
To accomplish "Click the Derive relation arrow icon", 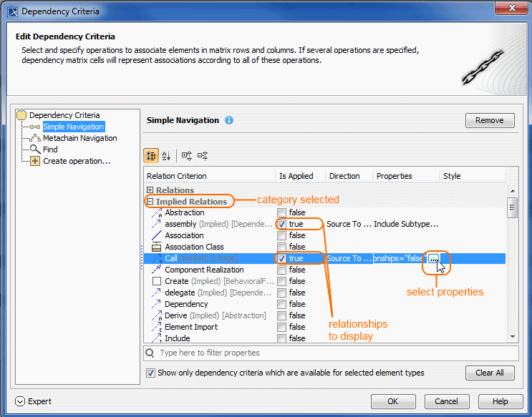I will 157,315.
